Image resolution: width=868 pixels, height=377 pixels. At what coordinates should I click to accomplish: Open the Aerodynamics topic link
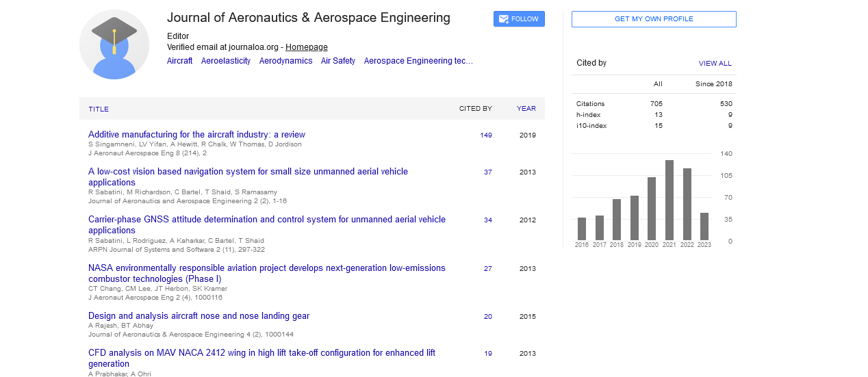point(285,61)
